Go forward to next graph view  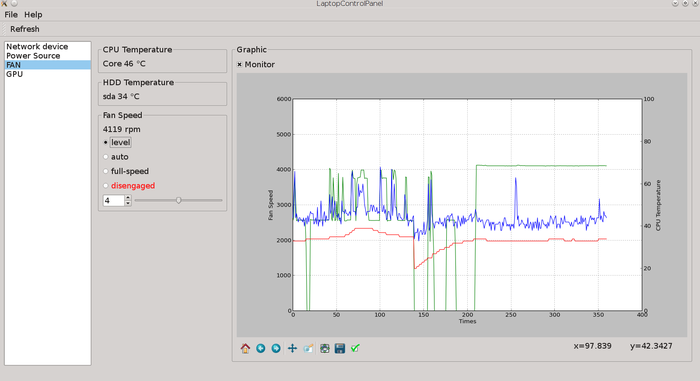(x=276, y=348)
